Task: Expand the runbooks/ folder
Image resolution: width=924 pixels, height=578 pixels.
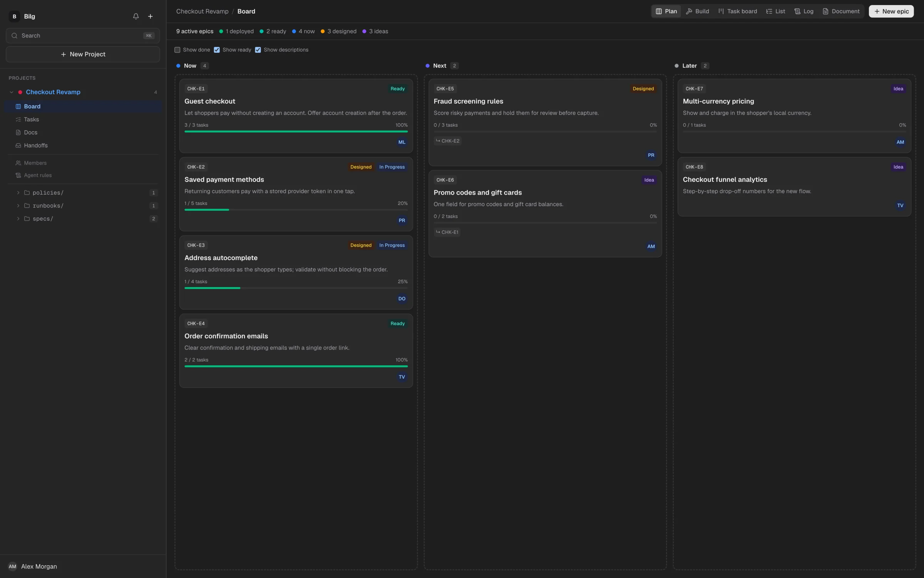Action: point(18,206)
